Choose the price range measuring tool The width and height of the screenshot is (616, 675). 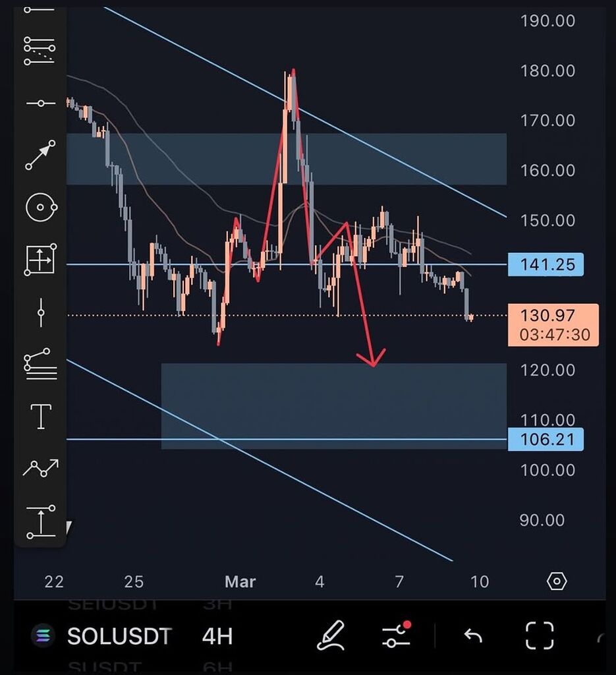coord(40,521)
